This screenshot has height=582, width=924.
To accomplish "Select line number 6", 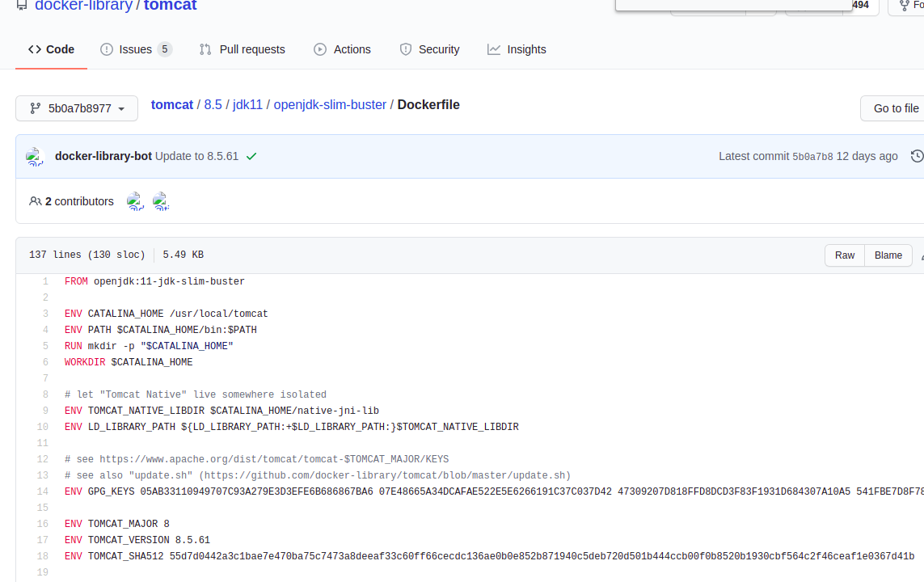I will 44,362.
